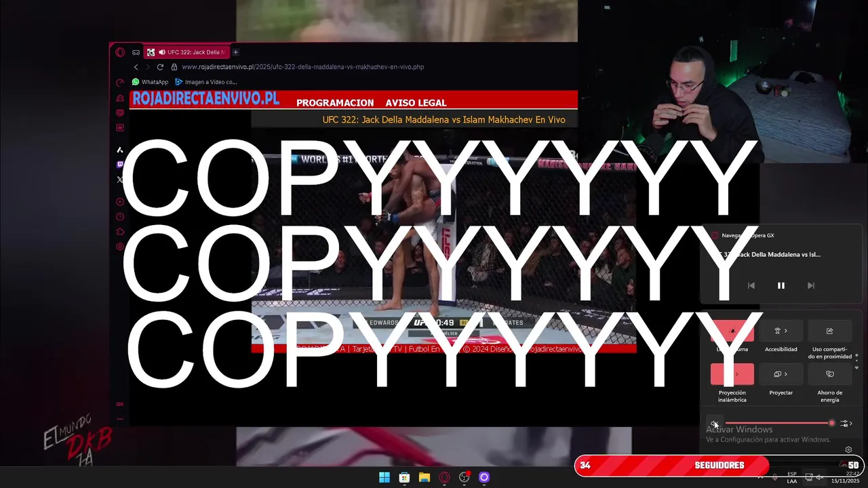Open the 'M' panel icon in the Opera sidebar

click(x=120, y=127)
